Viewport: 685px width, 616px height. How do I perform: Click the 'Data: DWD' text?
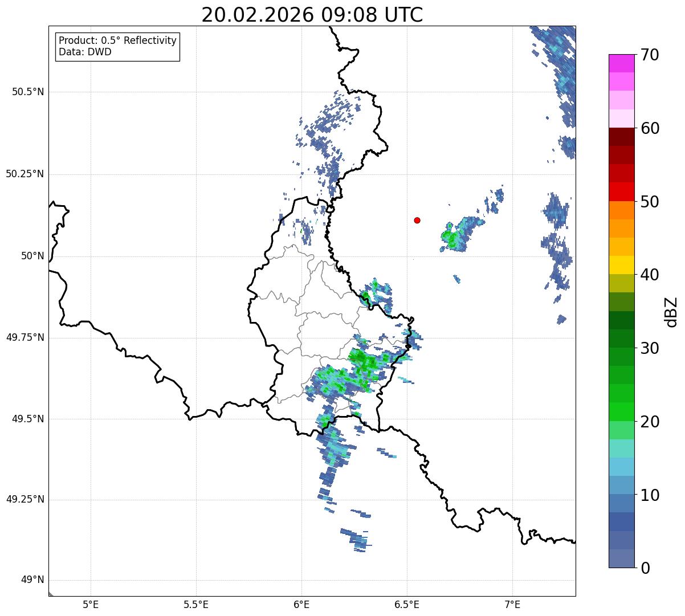click(85, 52)
